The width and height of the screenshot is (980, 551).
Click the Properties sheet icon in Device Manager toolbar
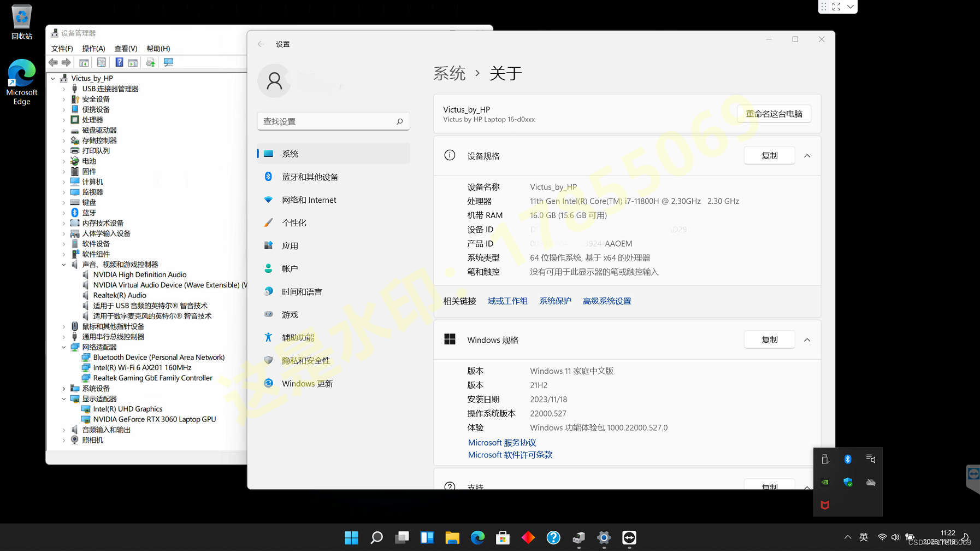coord(101,62)
